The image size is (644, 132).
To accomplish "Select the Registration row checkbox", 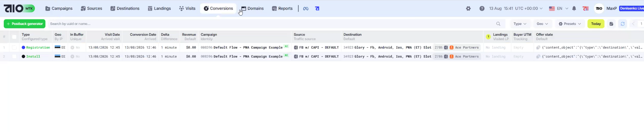I will (x=14, y=47).
